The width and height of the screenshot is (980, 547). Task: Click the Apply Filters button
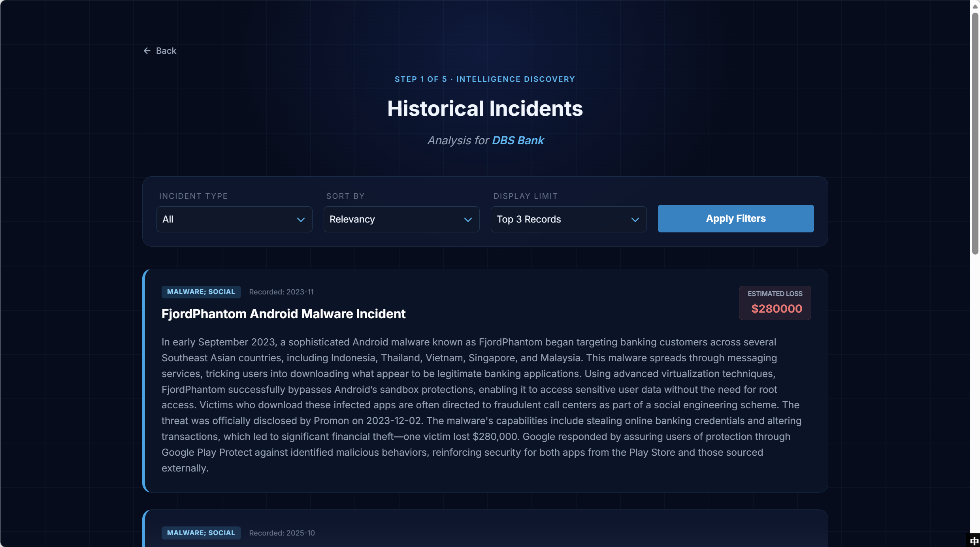[x=736, y=219]
